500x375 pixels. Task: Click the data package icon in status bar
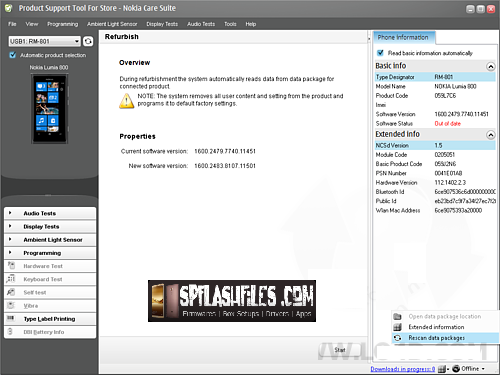442,369
